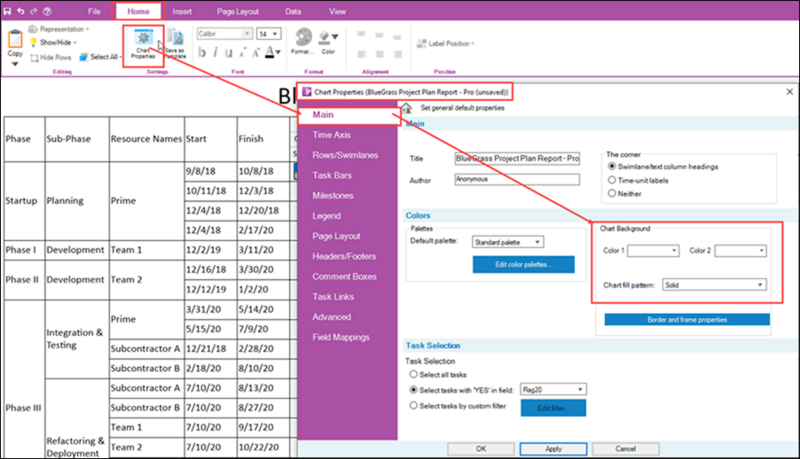The image size is (800, 459).
Task: Choose the Select all tasks radio option
Action: coord(414,374)
